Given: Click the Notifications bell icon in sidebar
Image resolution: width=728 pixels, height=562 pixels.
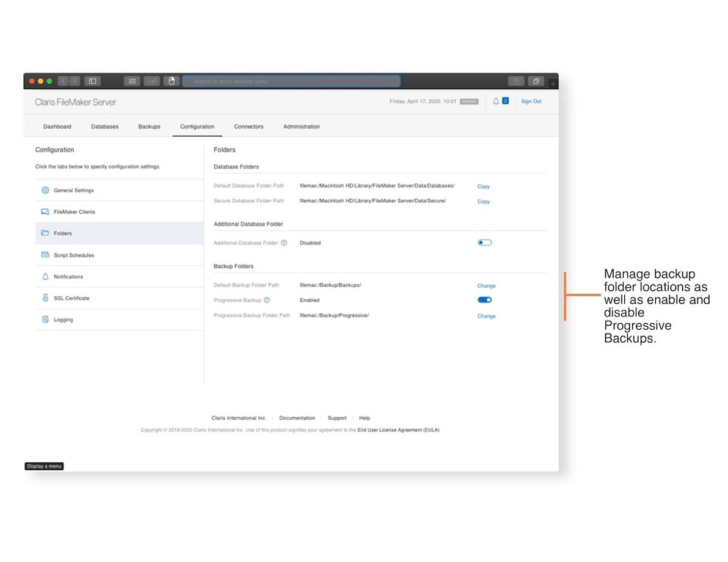Looking at the screenshot, I should 45,276.
